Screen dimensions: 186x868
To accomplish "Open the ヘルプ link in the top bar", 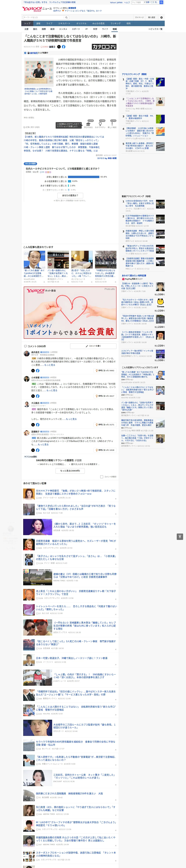I will pyautogui.click(x=127, y=2).
